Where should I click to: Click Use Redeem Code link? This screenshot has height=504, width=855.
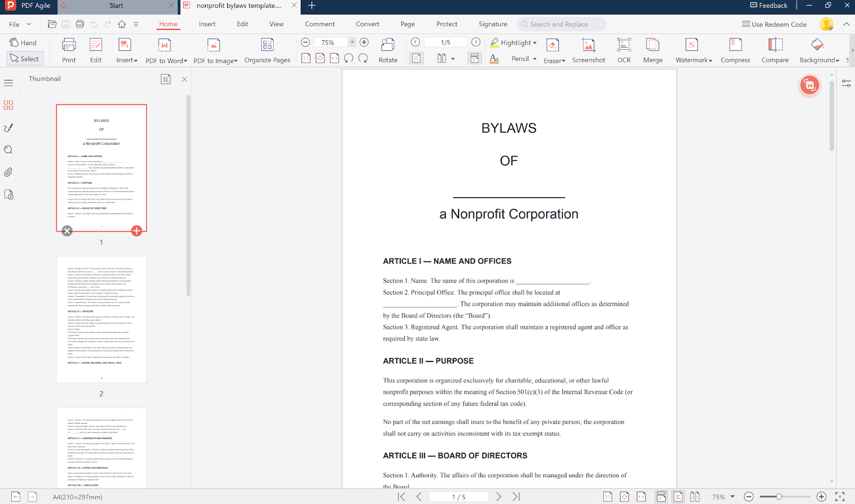click(x=774, y=24)
